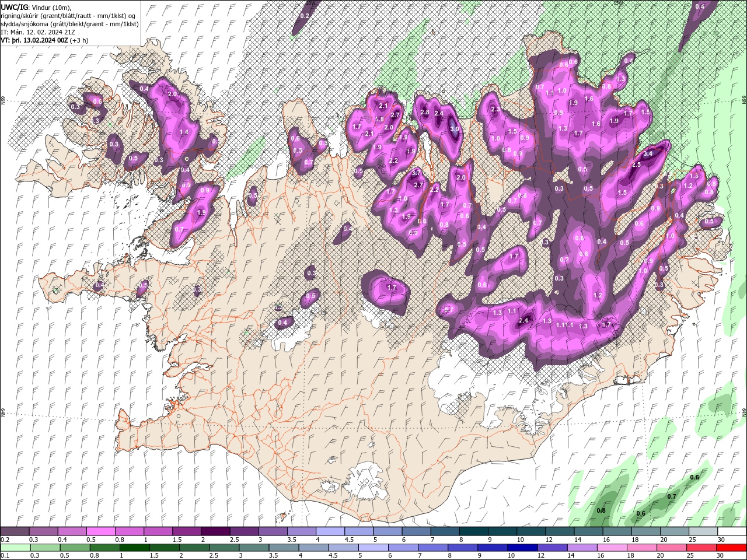Click the 0.2 value over the sea at the top edge
Screen dimensions: 747x560
click(x=305, y=16)
